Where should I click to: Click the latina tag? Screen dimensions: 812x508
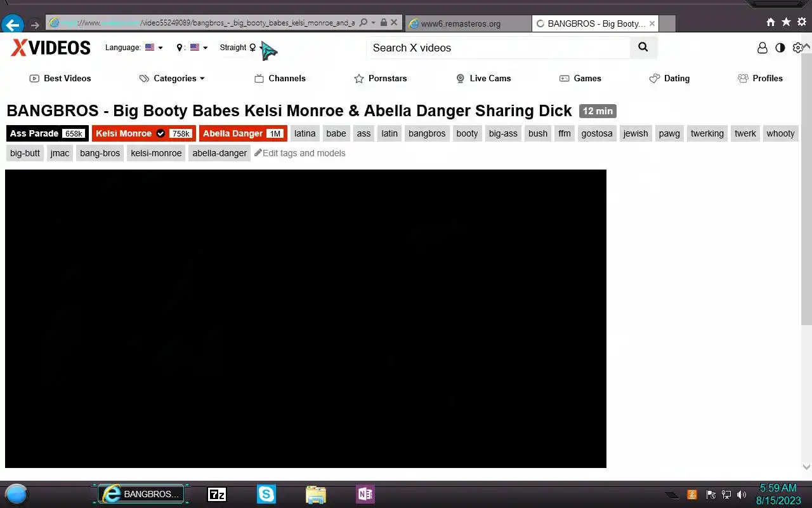305,133
